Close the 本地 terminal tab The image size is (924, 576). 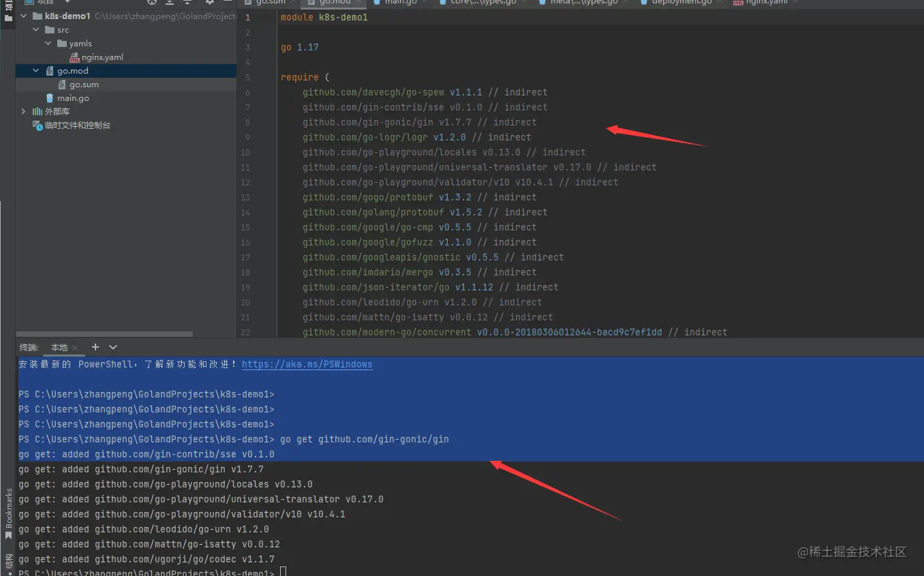[x=75, y=348]
